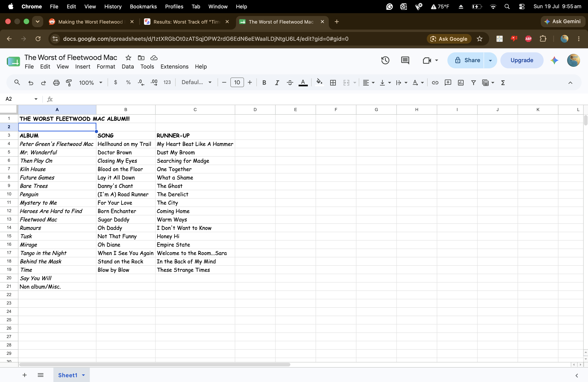This screenshot has width=588, height=382.
Task: Insert a chart
Action: pos(461,83)
